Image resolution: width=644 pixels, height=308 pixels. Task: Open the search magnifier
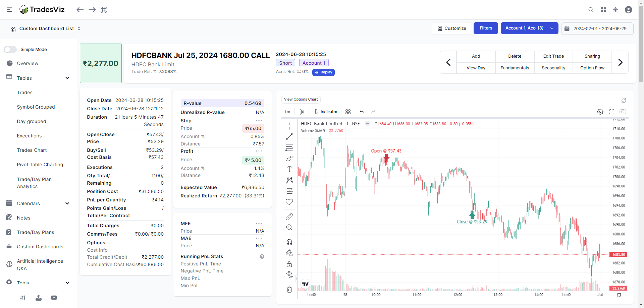click(x=591, y=10)
